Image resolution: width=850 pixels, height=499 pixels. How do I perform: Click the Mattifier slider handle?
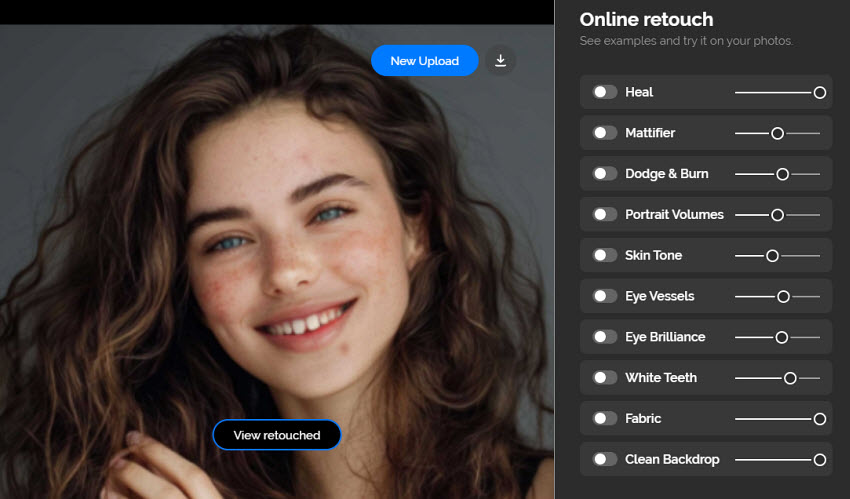click(x=777, y=133)
